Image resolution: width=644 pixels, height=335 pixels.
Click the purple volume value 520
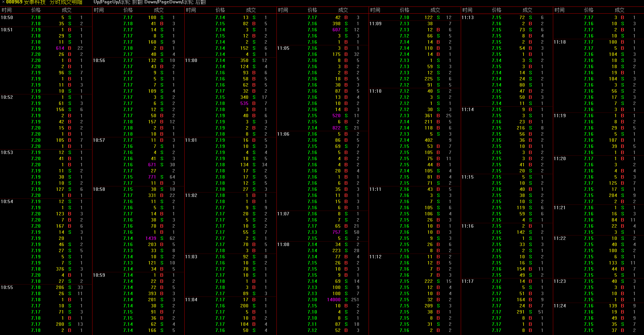(x=337, y=116)
